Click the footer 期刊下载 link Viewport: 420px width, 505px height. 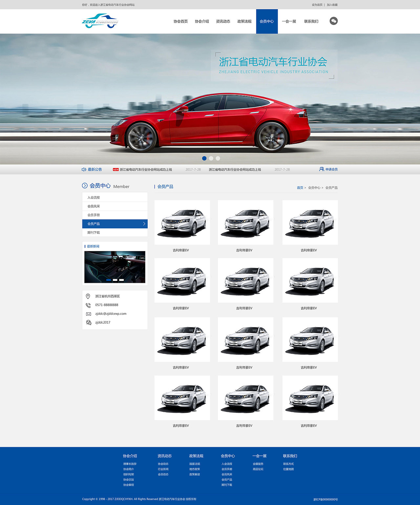point(227,485)
